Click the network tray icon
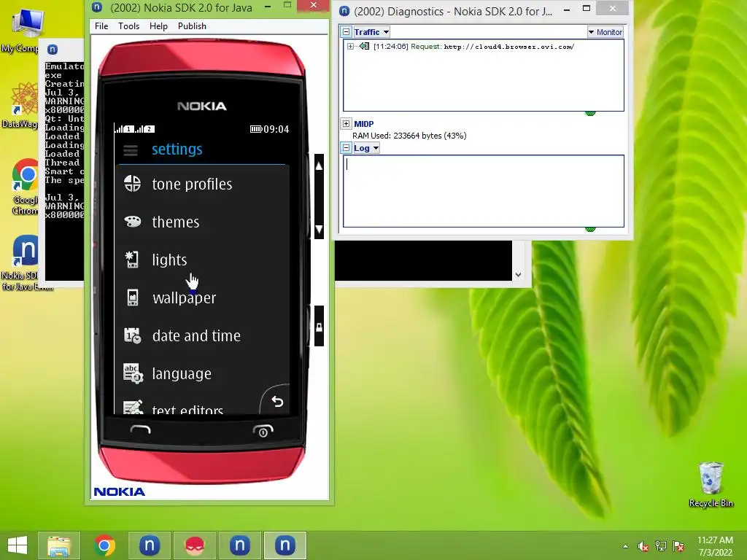 (661, 545)
